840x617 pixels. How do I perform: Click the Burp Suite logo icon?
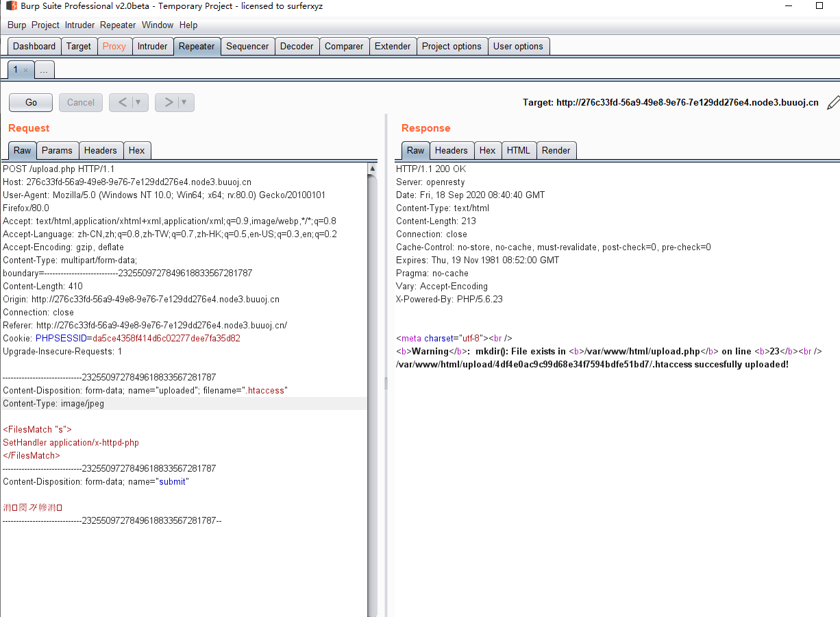[x=12, y=6]
